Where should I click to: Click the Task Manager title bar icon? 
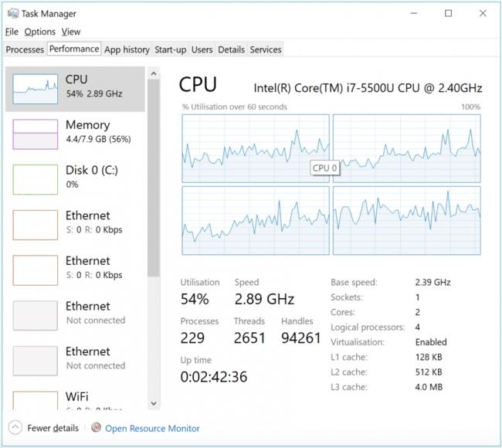[x=13, y=13]
